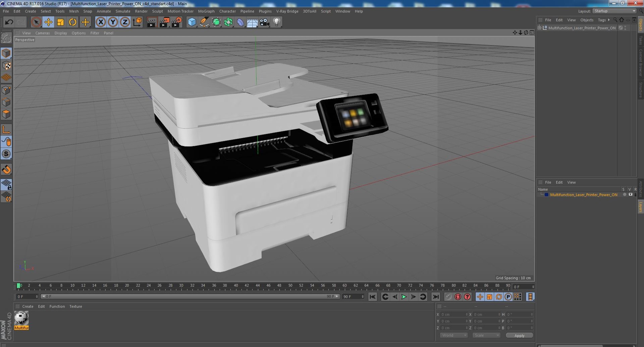Select Multifunction_Laser_Printer_Power_ON layer row
The width and height of the screenshot is (644, 347).
pos(583,195)
